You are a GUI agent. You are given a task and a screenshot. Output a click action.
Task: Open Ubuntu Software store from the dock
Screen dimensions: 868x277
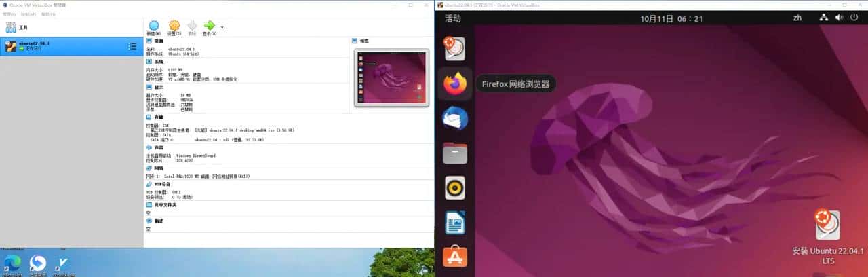coord(455,257)
